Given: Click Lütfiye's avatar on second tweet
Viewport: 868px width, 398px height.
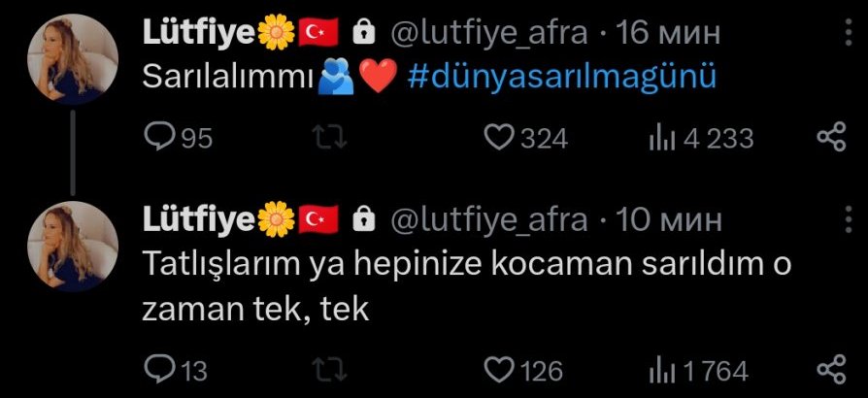Looking at the screenshot, I should pos(73,247).
